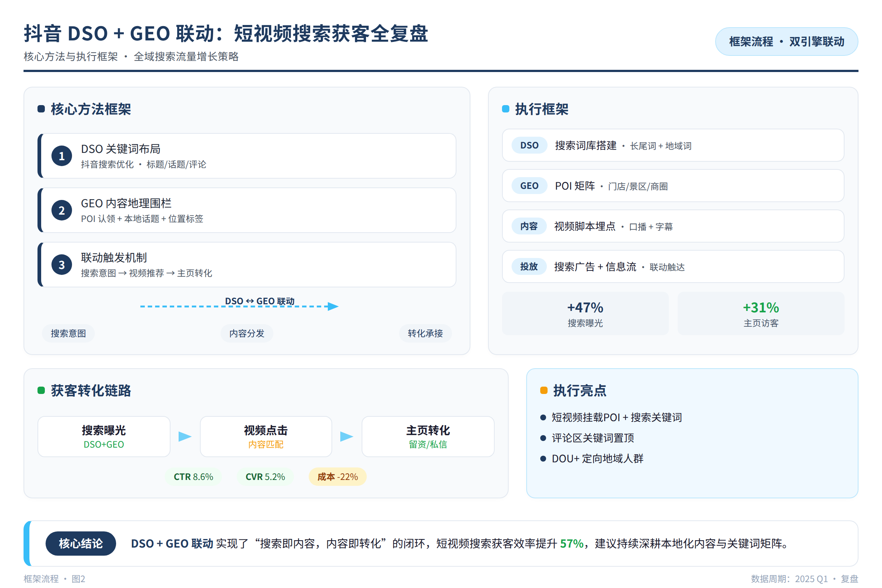Click the green square beside 获客转化链路
Image resolution: width=882 pixels, height=588 pixels.
tap(41, 390)
